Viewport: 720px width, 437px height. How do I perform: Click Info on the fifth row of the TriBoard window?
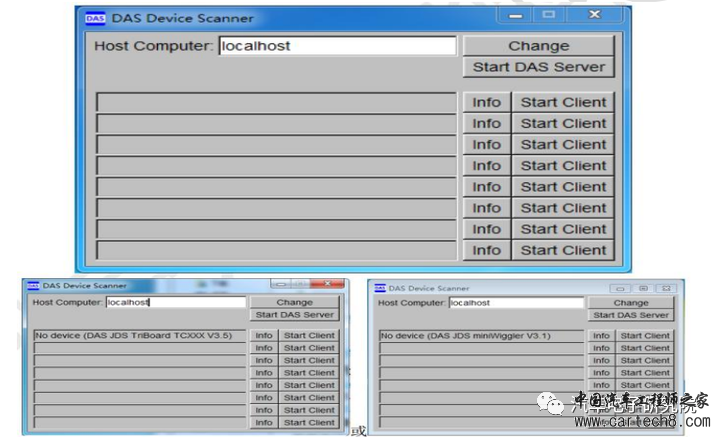pyautogui.click(x=264, y=385)
